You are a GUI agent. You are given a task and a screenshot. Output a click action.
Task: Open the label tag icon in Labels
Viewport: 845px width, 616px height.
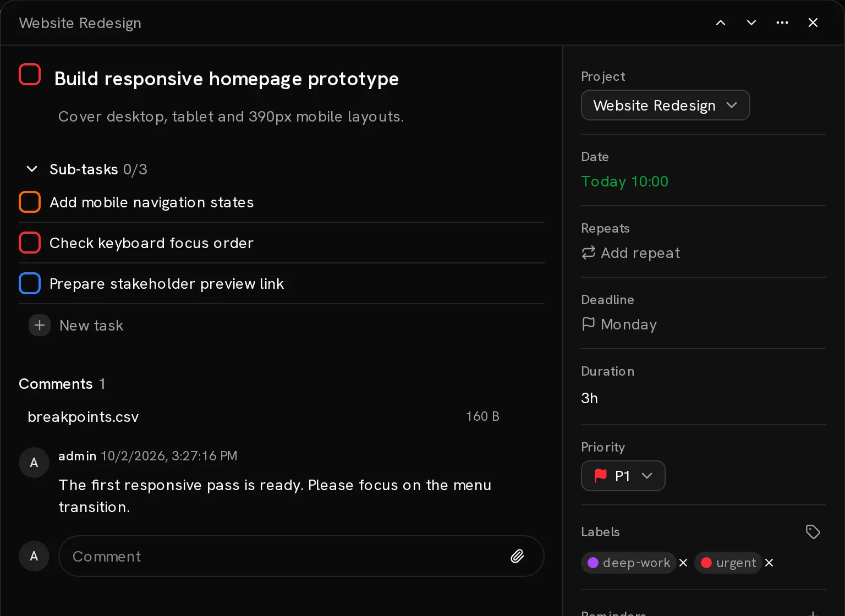pyautogui.click(x=813, y=531)
